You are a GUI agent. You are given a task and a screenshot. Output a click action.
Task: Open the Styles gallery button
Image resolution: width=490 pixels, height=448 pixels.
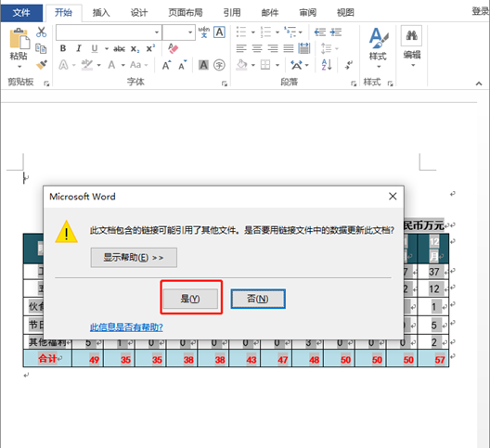[379, 47]
